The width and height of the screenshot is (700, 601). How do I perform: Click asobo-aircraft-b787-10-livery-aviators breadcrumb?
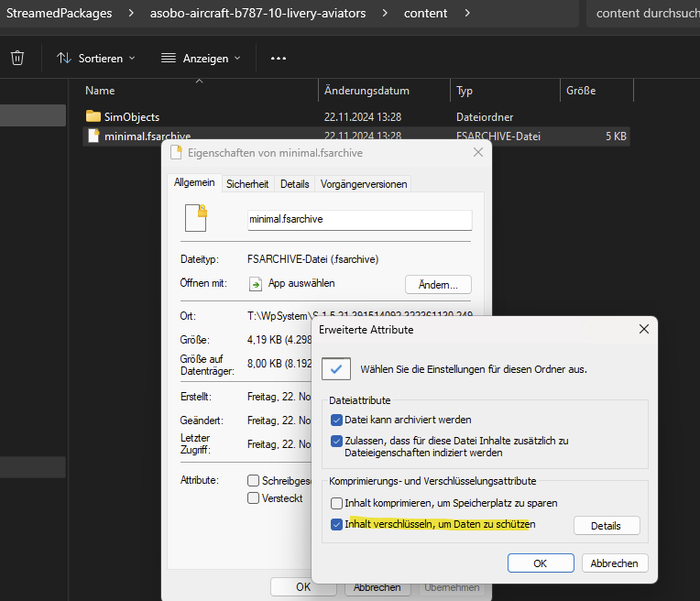[257, 13]
